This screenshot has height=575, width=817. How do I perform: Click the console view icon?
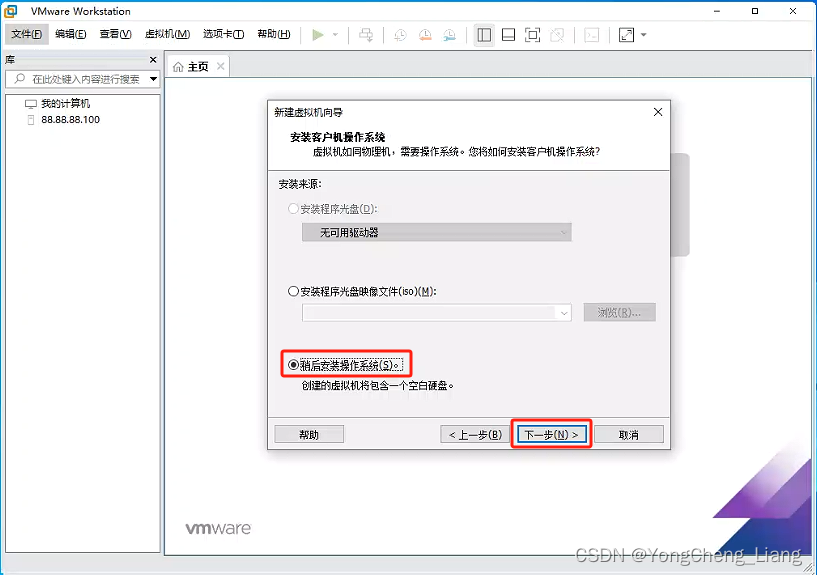(591, 35)
